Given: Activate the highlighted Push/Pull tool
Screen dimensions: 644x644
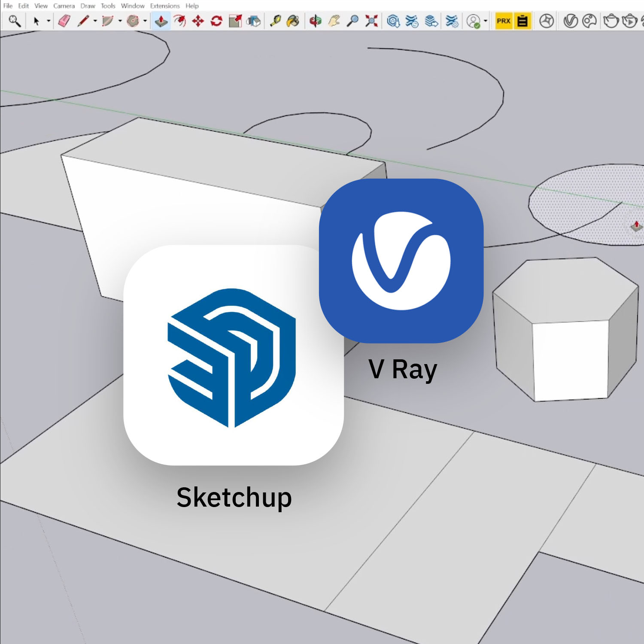Looking at the screenshot, I should pyautogui.click(x=161, y=21).
